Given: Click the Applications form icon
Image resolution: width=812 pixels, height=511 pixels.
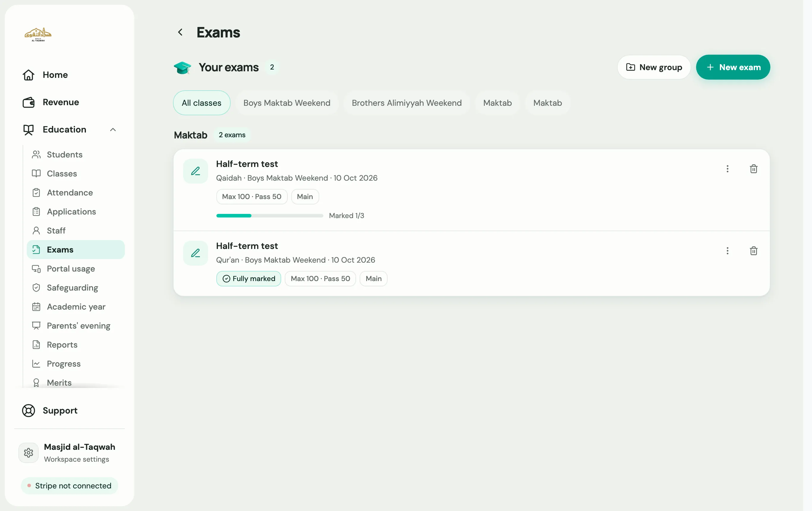Looking at the screenshot, I should [36, 212].
